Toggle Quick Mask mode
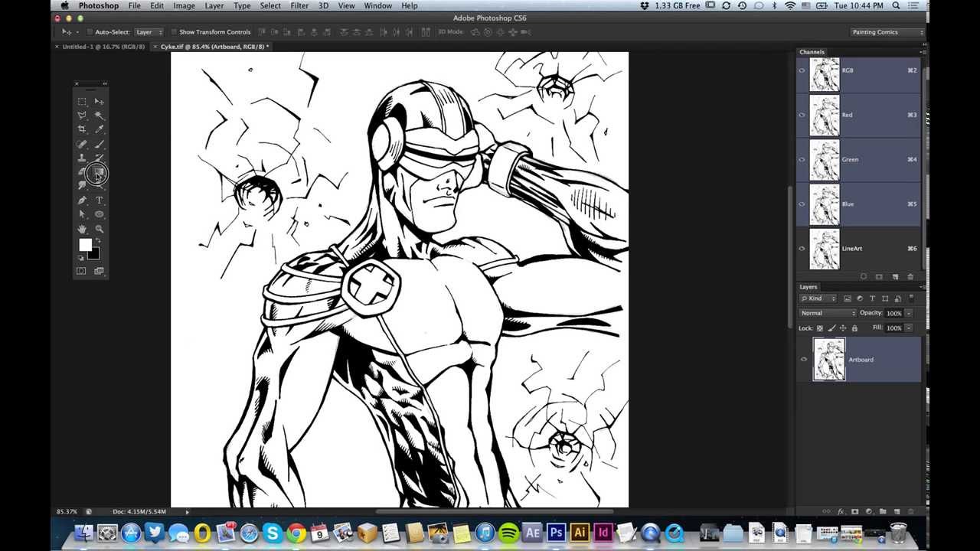 [x=81, y=271]
